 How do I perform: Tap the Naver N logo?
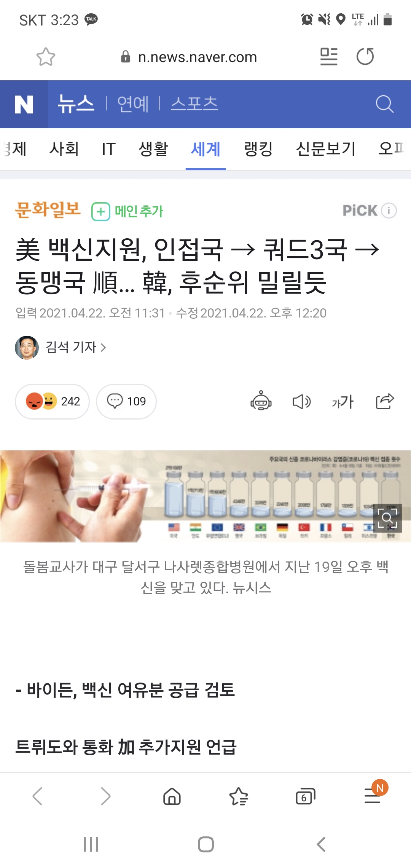[24, 104]
